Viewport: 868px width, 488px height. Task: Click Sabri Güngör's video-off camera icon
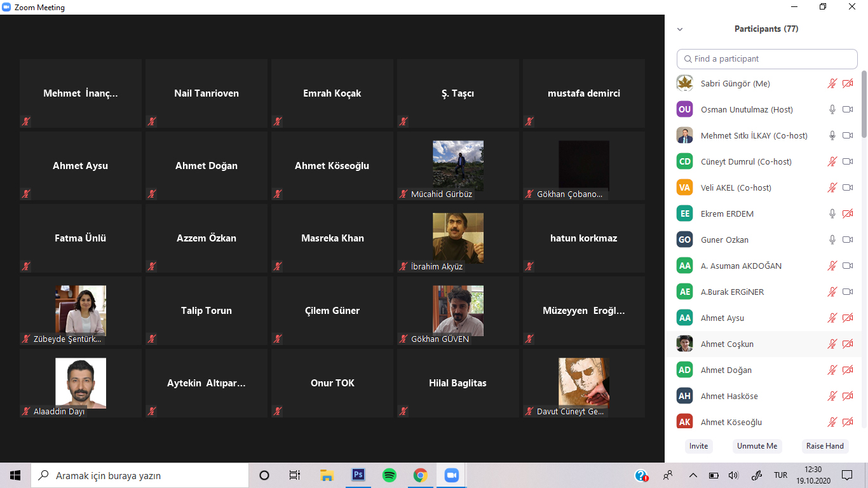pyautogui.click(x=847, y=83)
